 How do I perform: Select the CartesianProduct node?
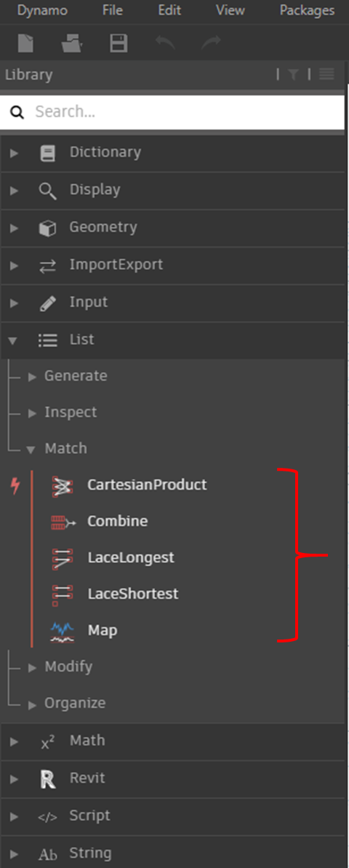(x=147, y=485)
